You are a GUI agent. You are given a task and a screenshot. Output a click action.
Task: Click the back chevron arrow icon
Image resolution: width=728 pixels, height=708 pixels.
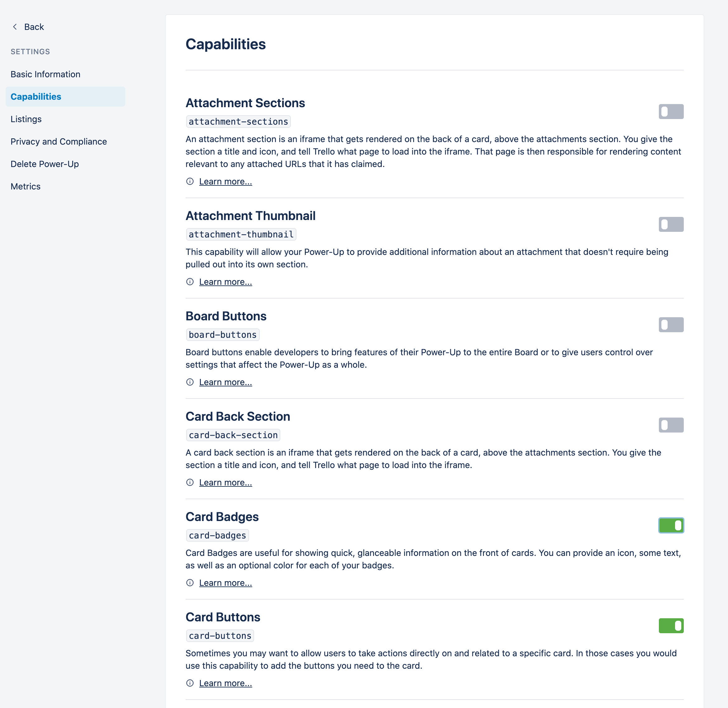[x=15, y=27]
